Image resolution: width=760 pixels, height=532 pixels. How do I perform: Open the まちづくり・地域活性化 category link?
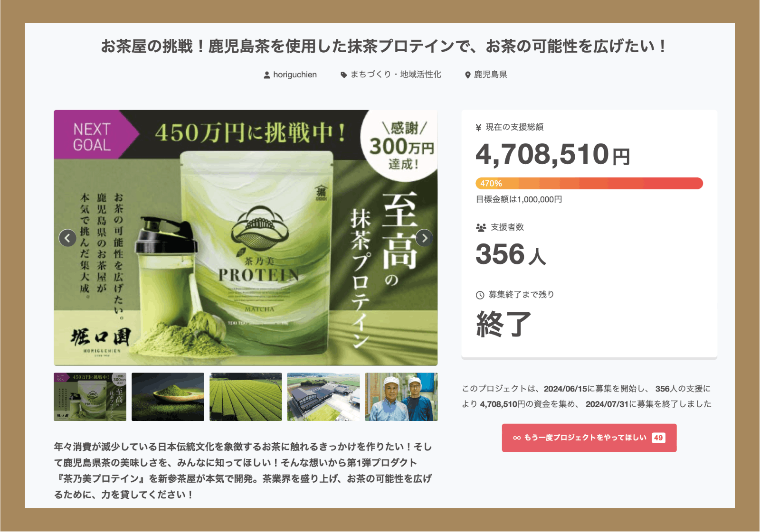(396, 75)
